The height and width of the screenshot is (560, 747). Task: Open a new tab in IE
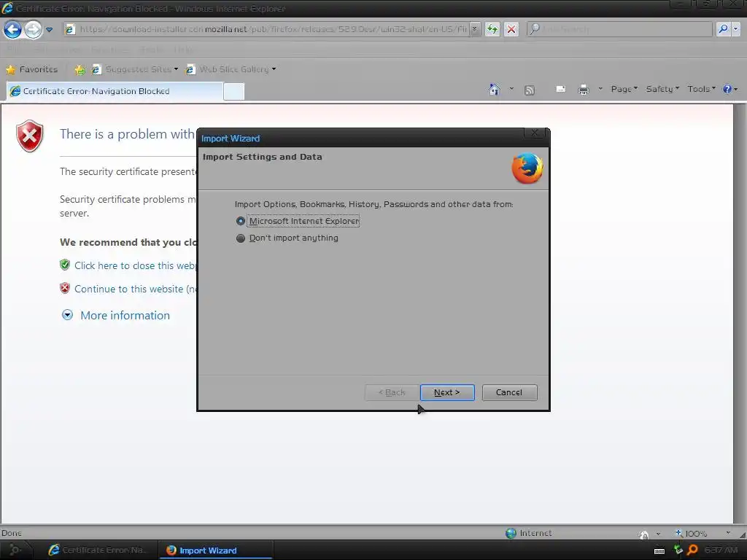(234, 91)
